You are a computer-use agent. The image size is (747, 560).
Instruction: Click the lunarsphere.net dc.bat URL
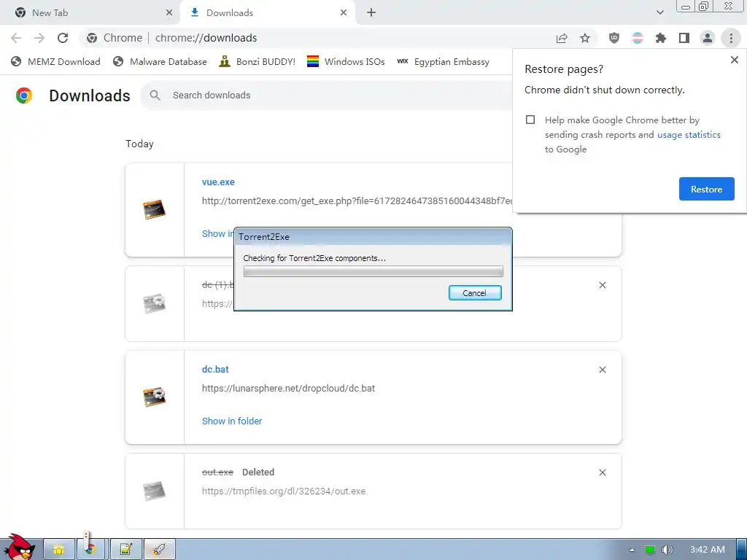coord(288,389)
